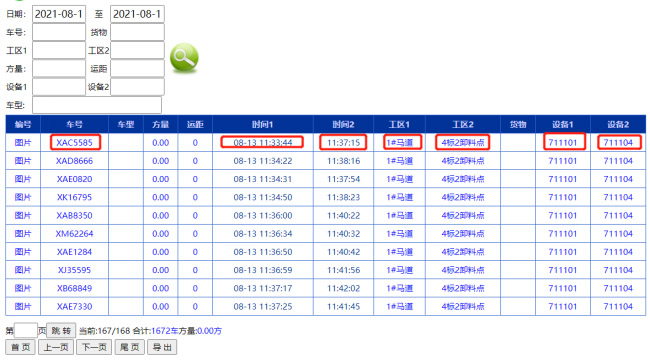Click the 工区2 input field
This screenshot has width=650, height=364.
[x=137, y=51]
